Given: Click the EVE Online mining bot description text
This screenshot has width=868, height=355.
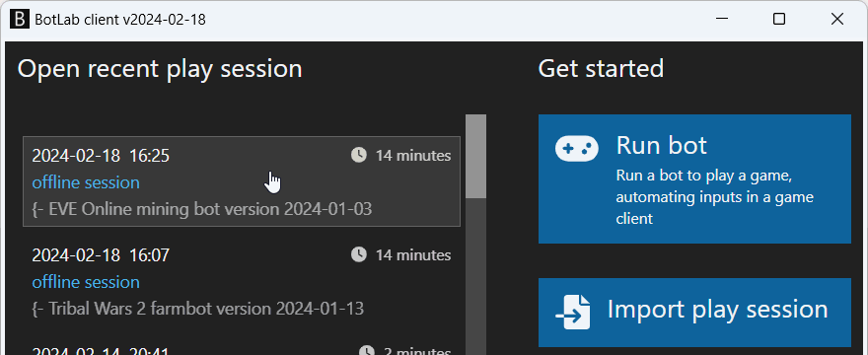Looking at the screenshot, I should click(202, 209).
